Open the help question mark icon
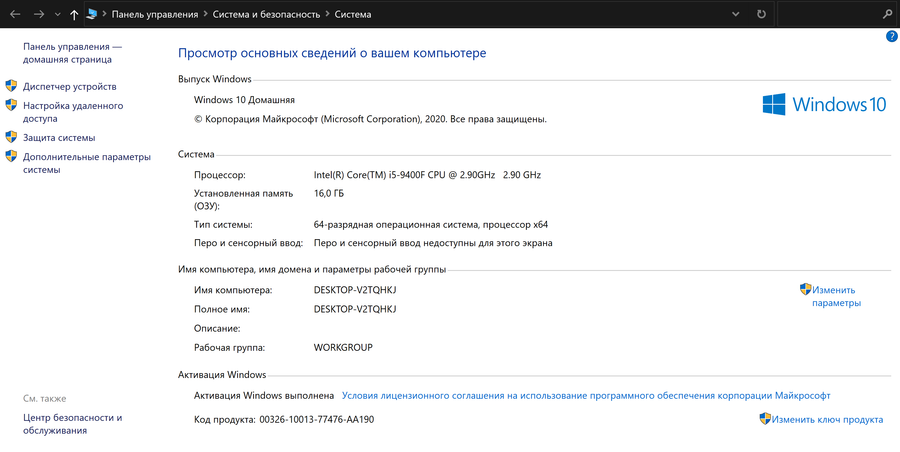This screenshot has width=900, height=452. coord(891,37)
